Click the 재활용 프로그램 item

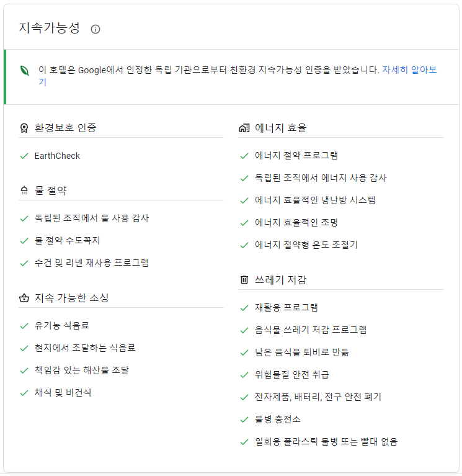[x=286, y=308]
